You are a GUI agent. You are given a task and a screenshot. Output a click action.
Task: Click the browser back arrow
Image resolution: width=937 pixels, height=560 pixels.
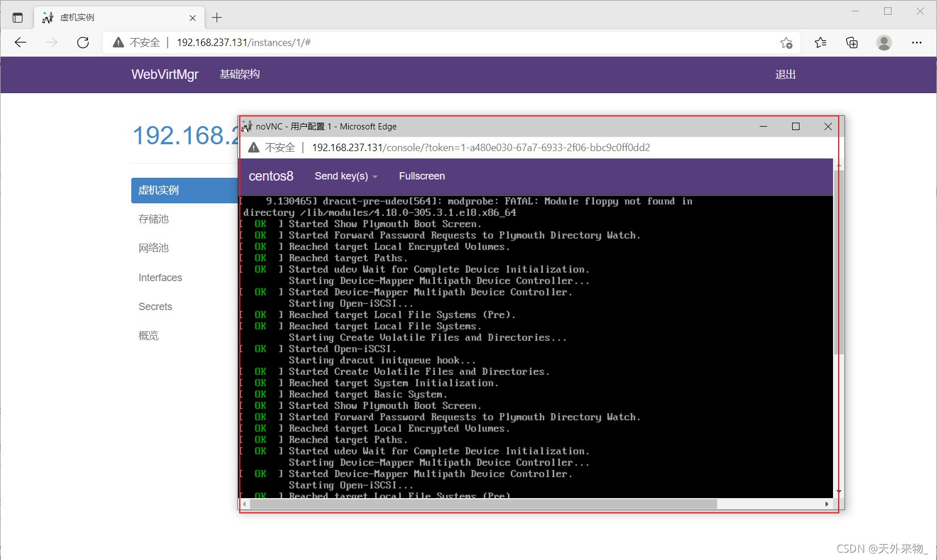[20, 43]
